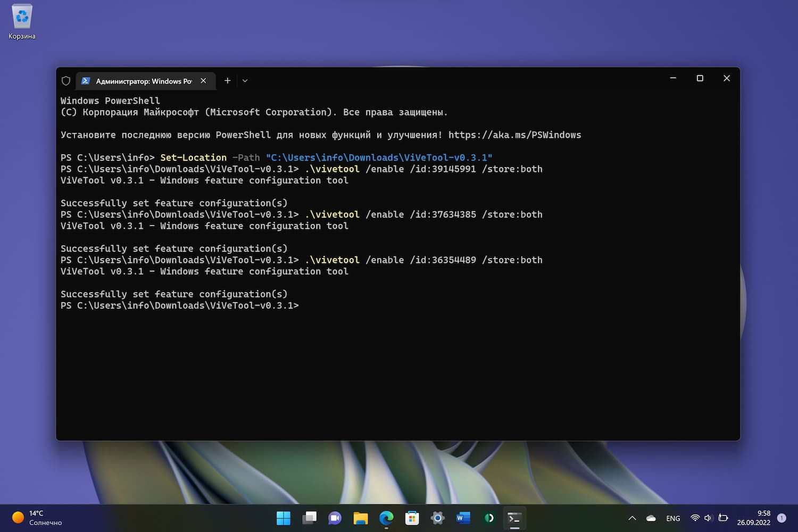Click the empty prompt on the last line

pyautogui.click(x=180, y=305)
